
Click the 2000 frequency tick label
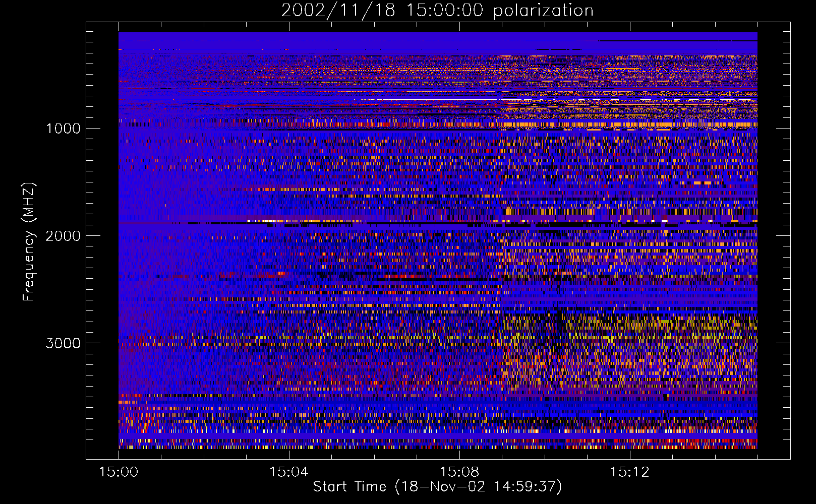click(63, 236)
